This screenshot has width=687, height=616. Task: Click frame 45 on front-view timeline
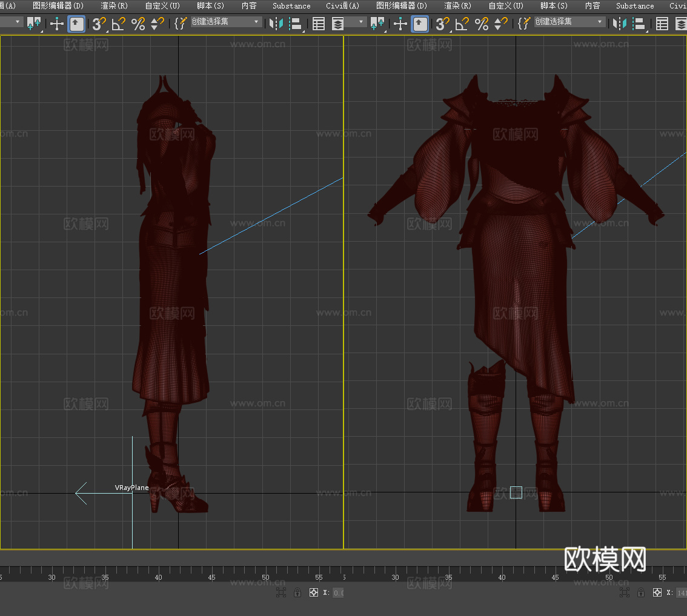[x=555, y=577]
